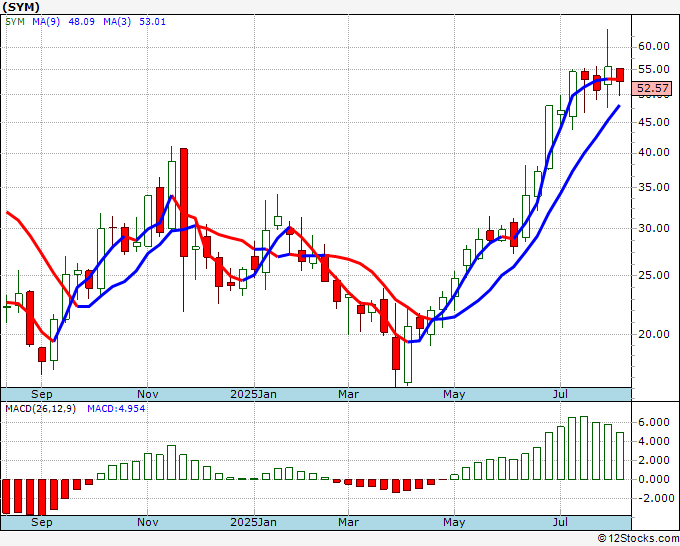Select the MA(3) legend label
Screen dimensions: 680x546
pyautogui.click(x=117, y=22)
